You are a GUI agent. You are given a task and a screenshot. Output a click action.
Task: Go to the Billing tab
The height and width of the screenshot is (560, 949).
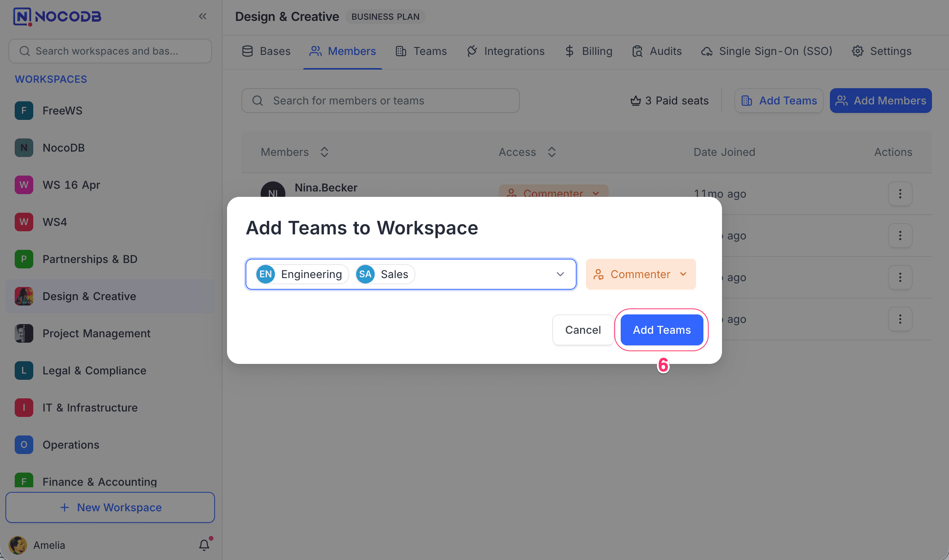pyautogui.click(x=589, y=51)
